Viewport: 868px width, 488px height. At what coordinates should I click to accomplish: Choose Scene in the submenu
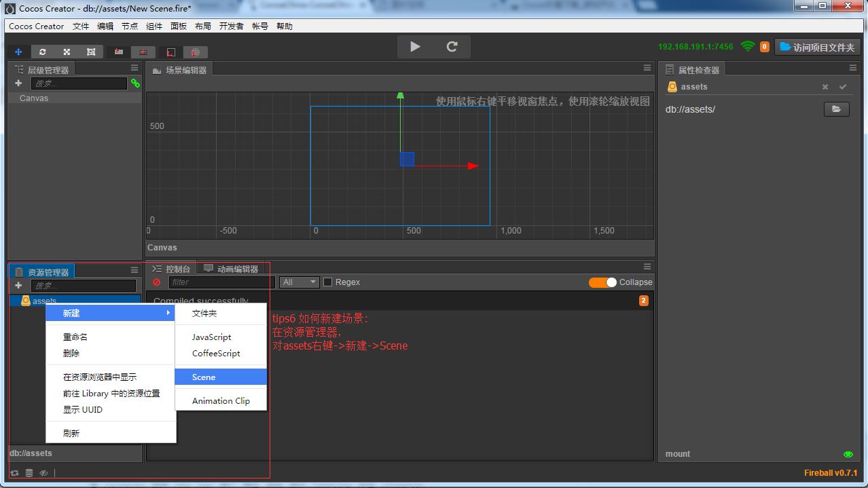click(221, 377)
